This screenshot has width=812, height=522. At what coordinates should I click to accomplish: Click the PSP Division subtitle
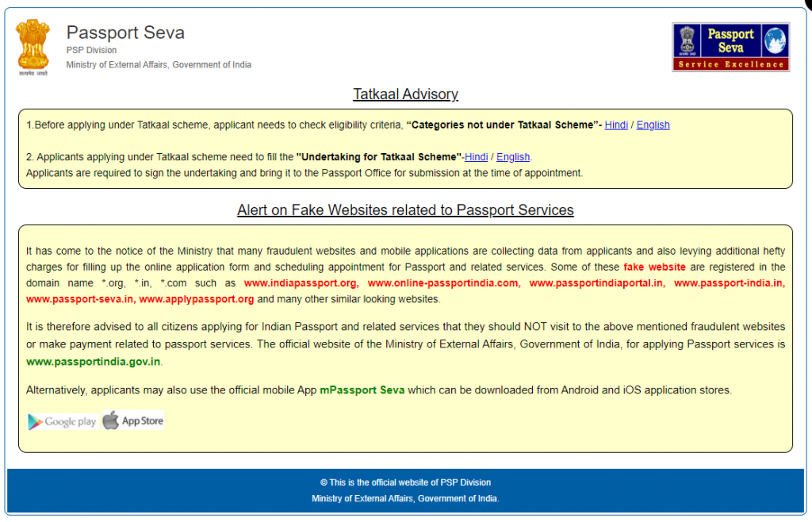91,50
